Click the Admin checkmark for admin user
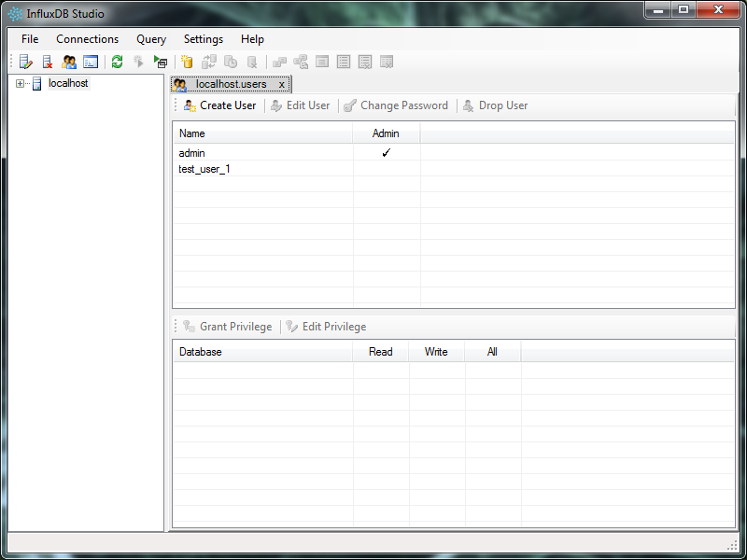 click(387, 153)
